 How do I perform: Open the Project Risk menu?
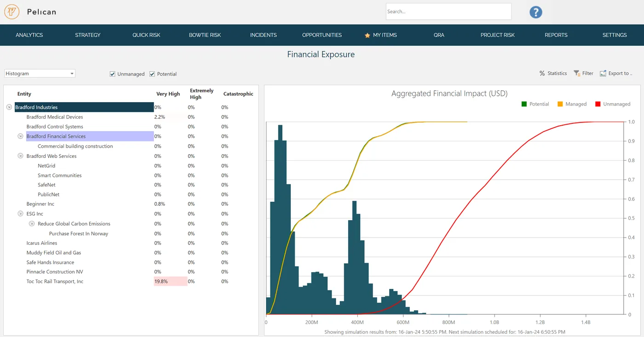tap(498, 35)
